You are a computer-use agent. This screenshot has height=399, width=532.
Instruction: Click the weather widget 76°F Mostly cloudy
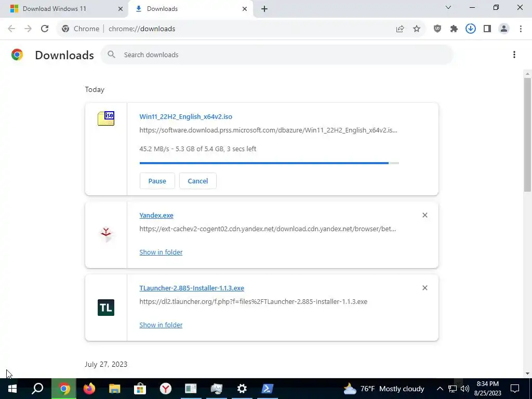pos(384,389)
